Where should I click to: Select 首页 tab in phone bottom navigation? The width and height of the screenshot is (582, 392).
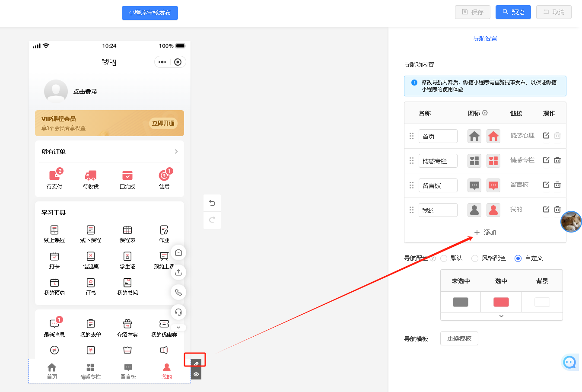pyautogui.click(x=52, y=371)
